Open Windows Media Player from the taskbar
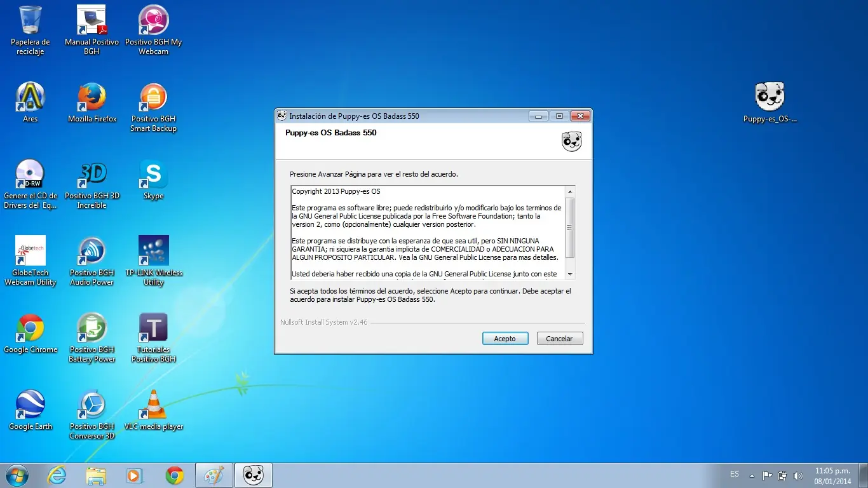Viewport: 868px width, 488px height. pos(135,475)
